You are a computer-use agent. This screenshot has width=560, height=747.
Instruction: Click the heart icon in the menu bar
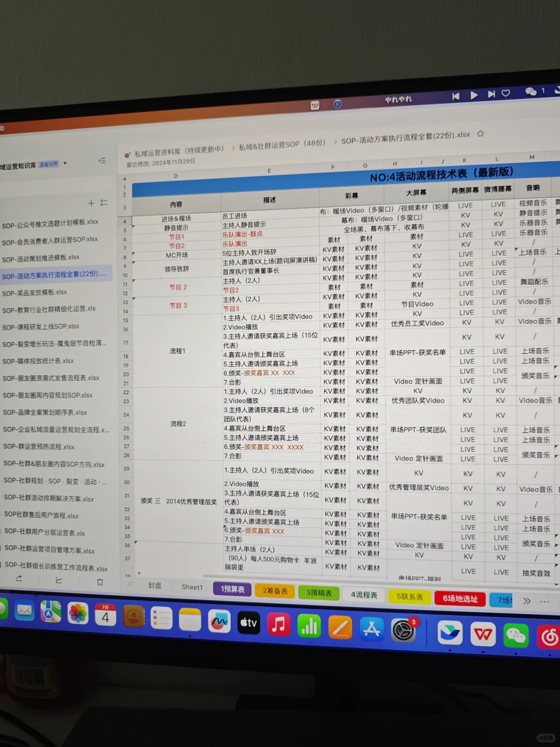pyautogui.click(x=506, y=93)
